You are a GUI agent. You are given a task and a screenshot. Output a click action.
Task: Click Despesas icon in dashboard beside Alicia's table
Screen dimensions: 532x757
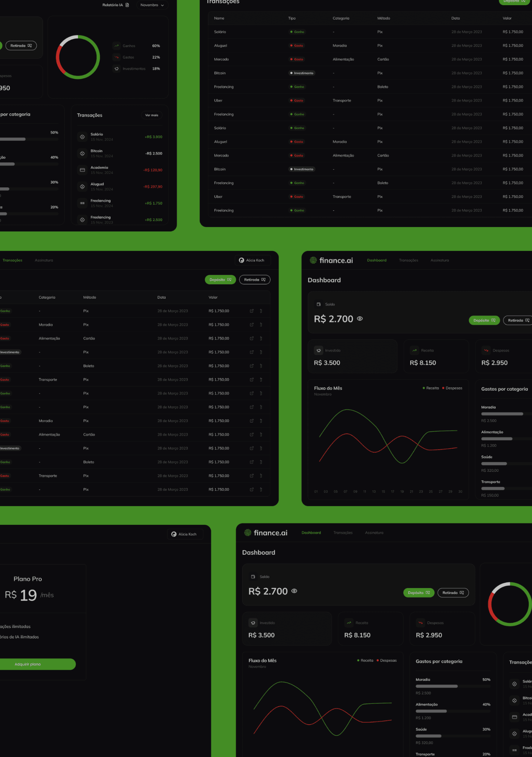click(x=486, y=350)
